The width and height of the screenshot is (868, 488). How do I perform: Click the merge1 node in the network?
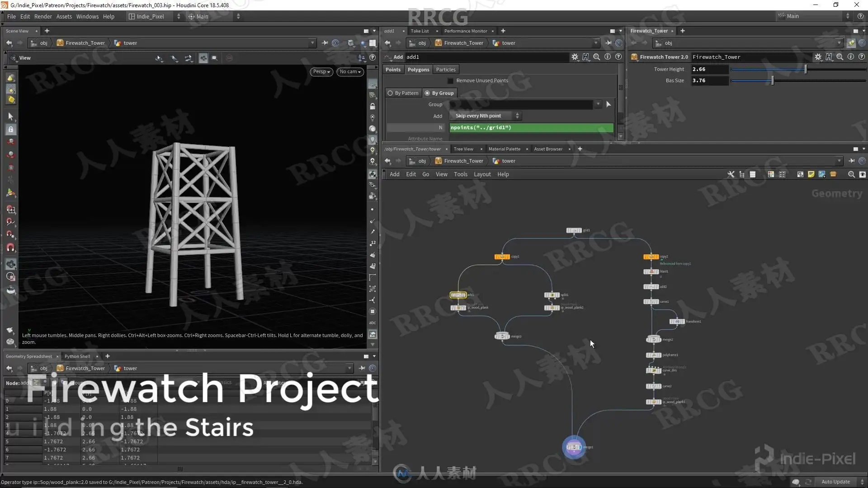pyautogui.click(x=574, y=447)
